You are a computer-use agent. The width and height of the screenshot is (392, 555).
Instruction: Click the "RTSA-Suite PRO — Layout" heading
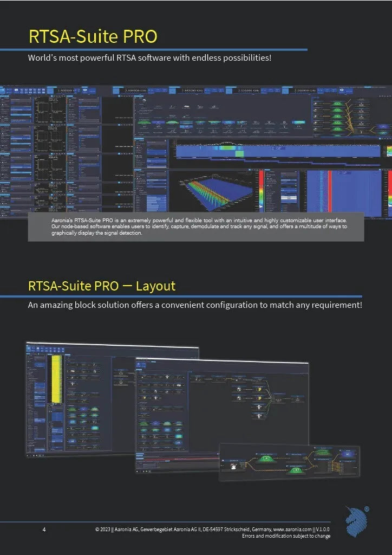[x=102, y=286]
